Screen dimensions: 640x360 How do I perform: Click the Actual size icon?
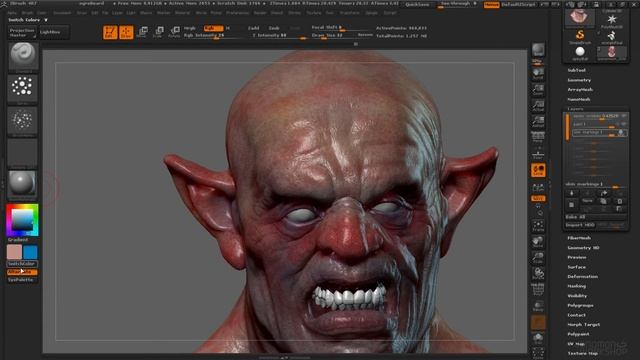point(538,105)
